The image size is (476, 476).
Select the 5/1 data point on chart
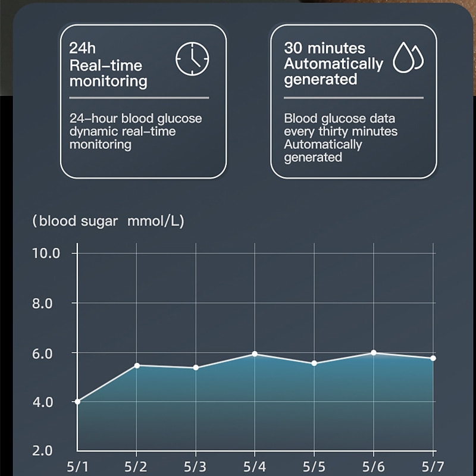(x=77, y=402)
